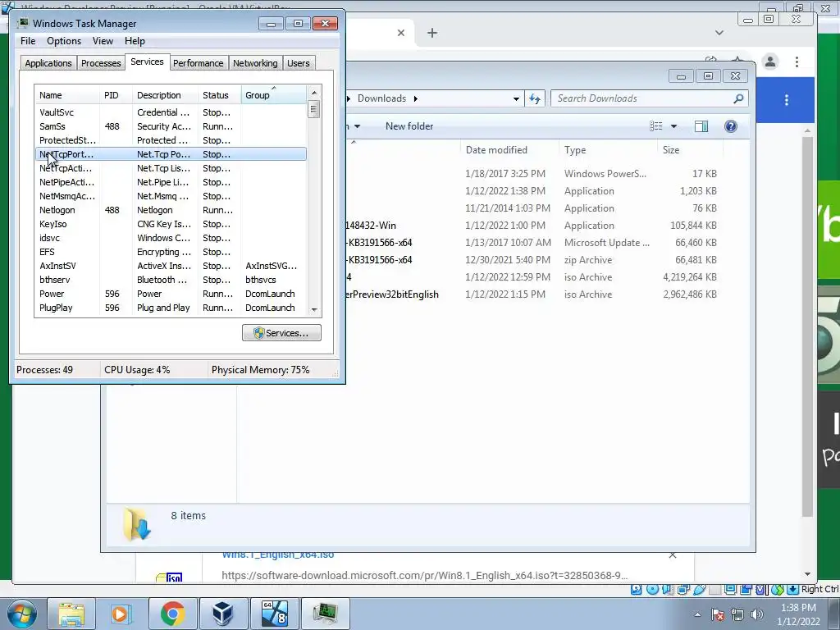Sort files by the Type column
The width and height of the screenshot is (840, 630).
click(608, 150)
